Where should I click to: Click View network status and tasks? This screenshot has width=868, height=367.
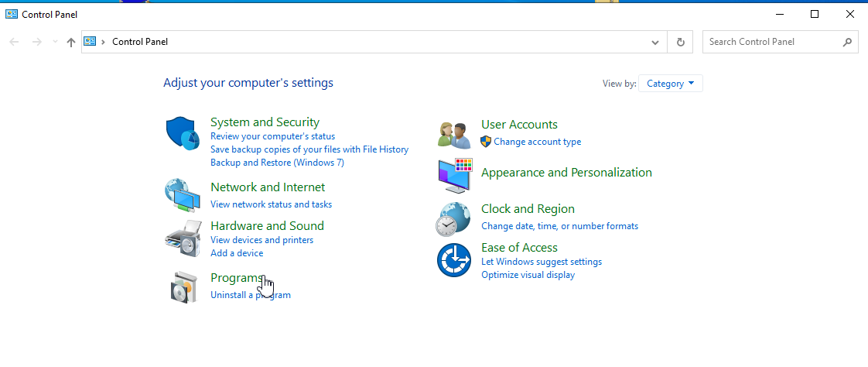coord(271,204)
